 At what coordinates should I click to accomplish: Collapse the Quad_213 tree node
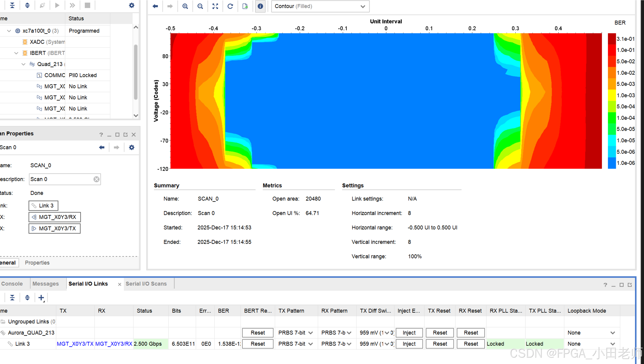[x=23, y=64]
